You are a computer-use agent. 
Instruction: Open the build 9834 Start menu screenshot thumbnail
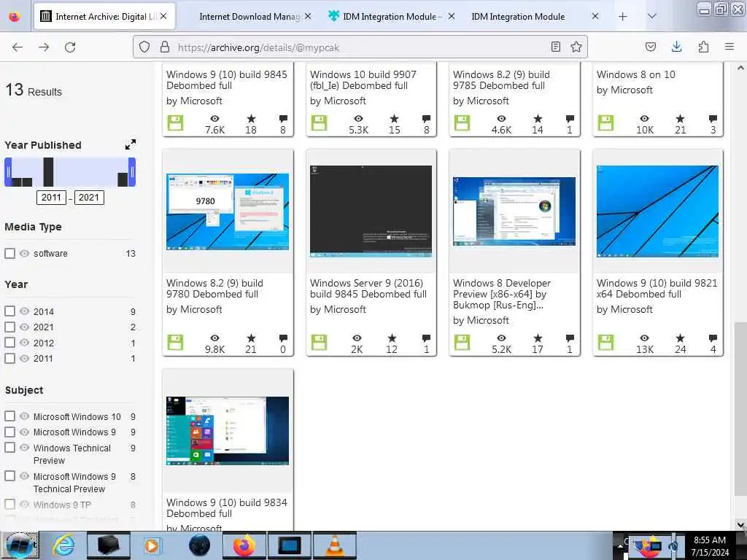point(228,430)
